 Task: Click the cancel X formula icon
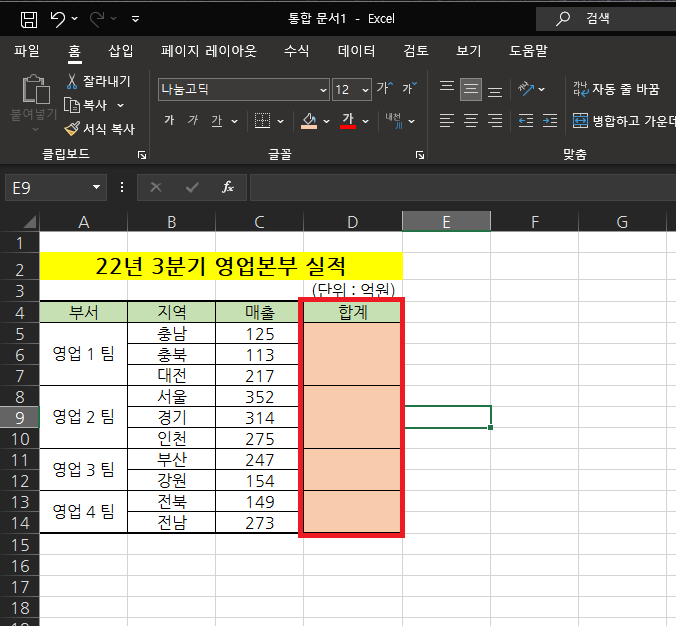coord(156,187)
